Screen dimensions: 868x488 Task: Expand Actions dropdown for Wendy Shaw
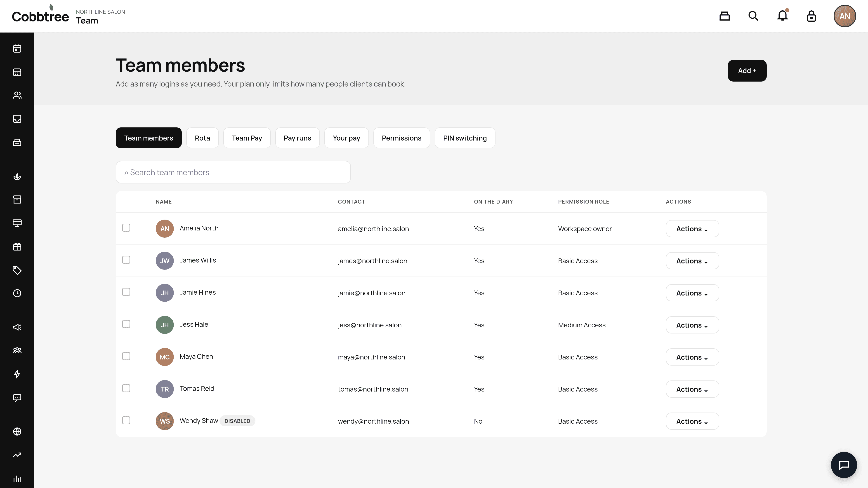pyautogui.click(x=692, y=421)
